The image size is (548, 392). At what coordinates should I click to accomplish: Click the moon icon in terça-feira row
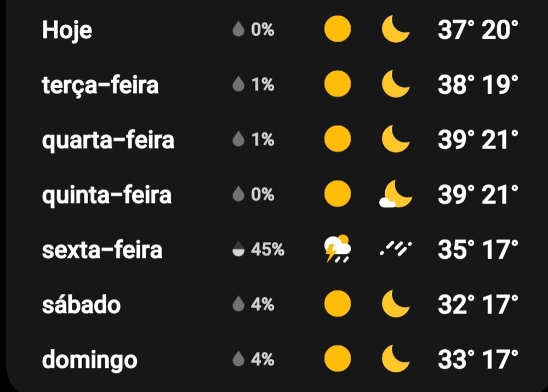[395, 84]
